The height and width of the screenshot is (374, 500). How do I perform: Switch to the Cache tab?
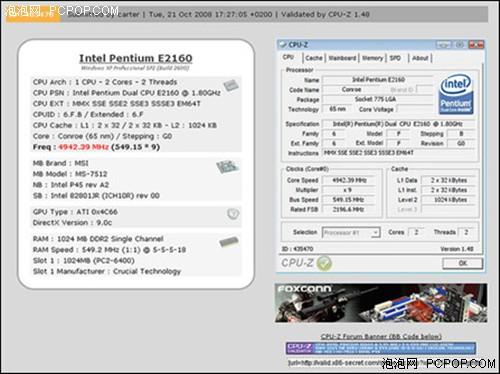click(314, 58)
